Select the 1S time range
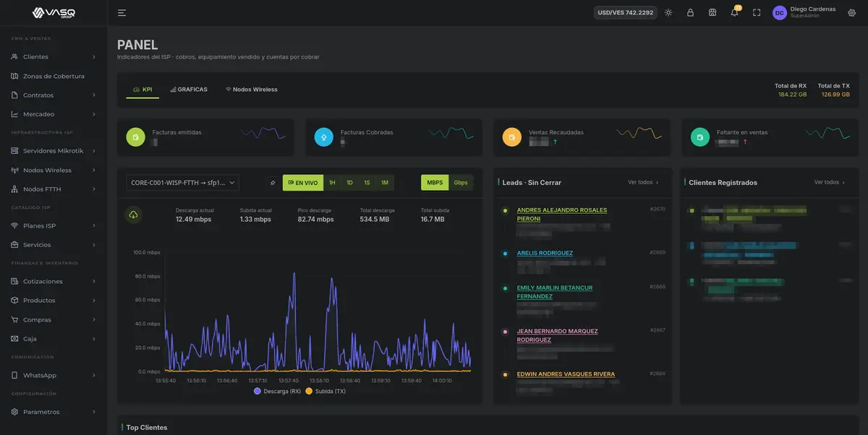 [367, 183]
